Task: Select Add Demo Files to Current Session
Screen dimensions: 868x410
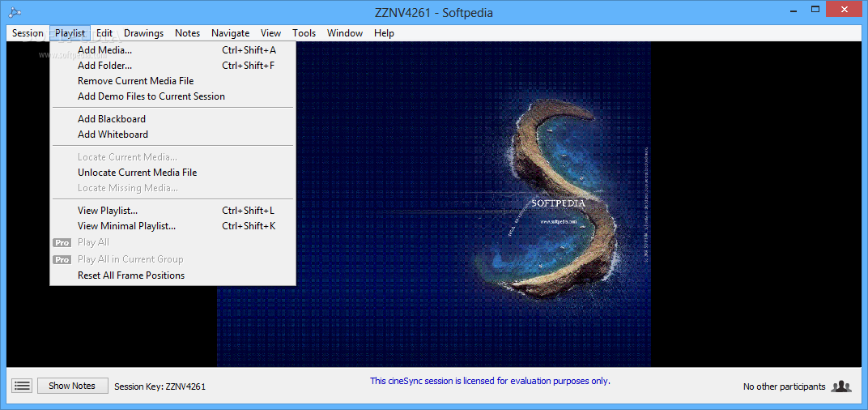Action: (x=172, y=96)
